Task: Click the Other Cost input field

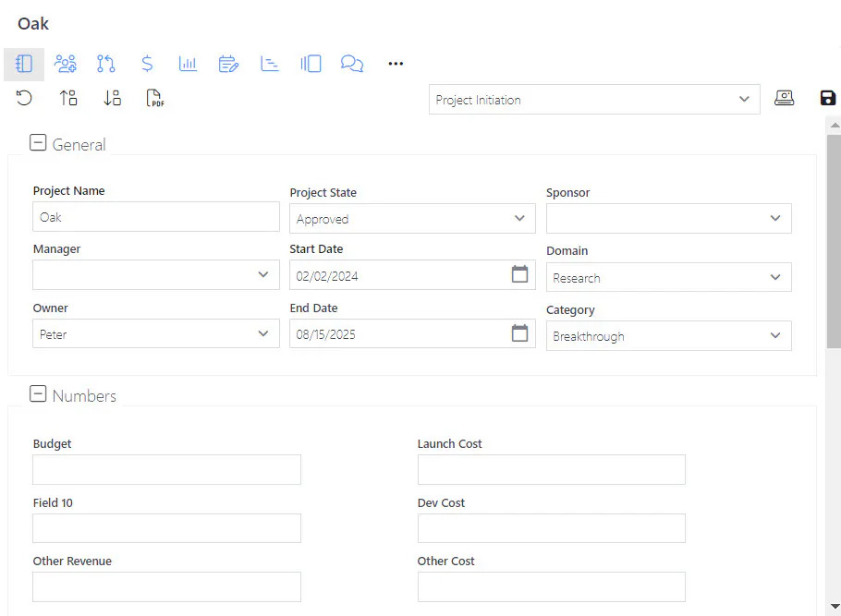Action: (x=552, y=586)
